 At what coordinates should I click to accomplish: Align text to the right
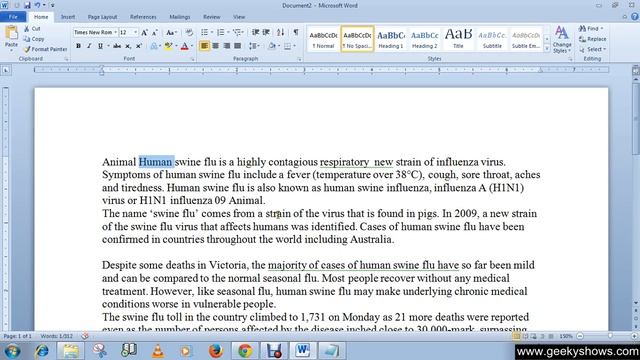pos(227,46)
